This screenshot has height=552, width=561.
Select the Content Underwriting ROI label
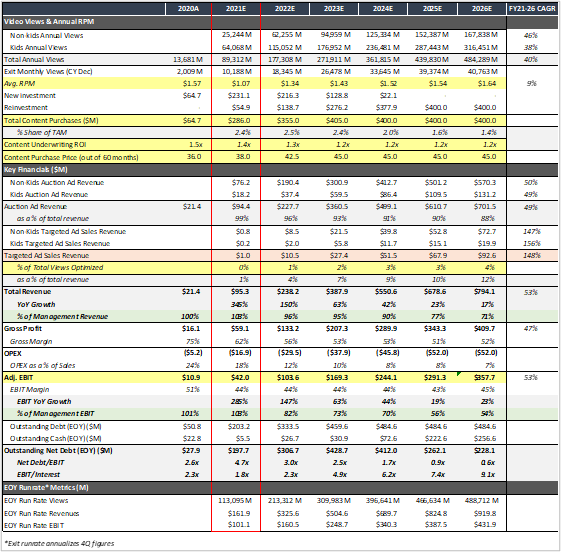45,145
